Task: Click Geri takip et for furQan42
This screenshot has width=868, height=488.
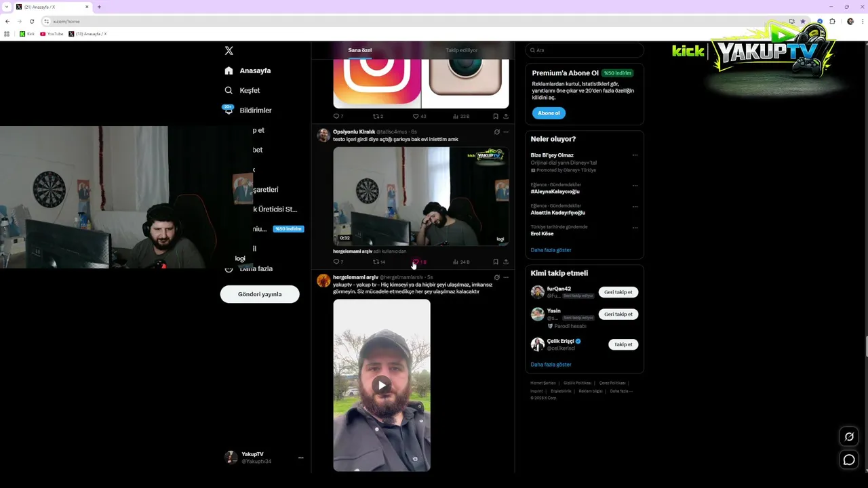Action: click(618, 292)
